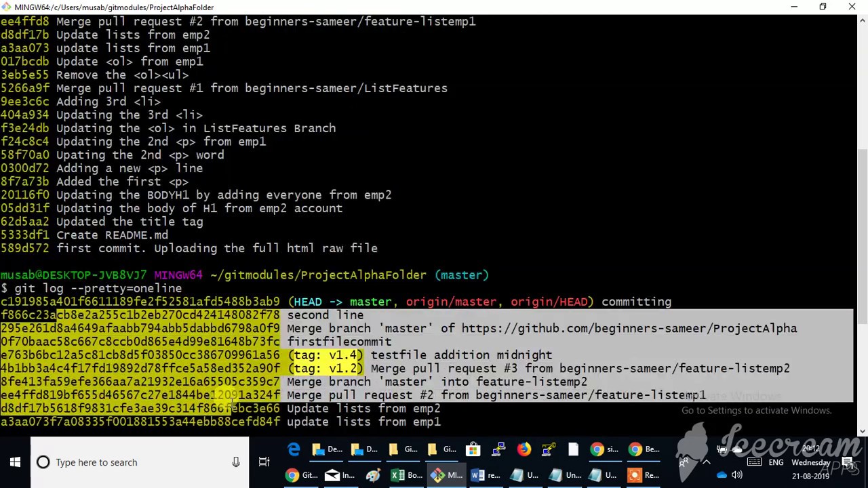Open the ENG language selector
Screen dimensions: 868x488
pos(776,462)
